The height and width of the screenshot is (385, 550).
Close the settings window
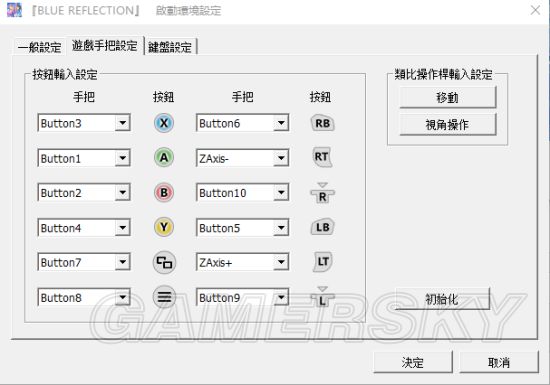pos(535,10)
